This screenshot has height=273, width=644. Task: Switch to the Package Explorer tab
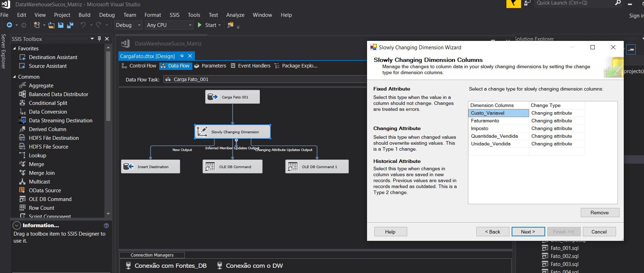pos(296,66)
